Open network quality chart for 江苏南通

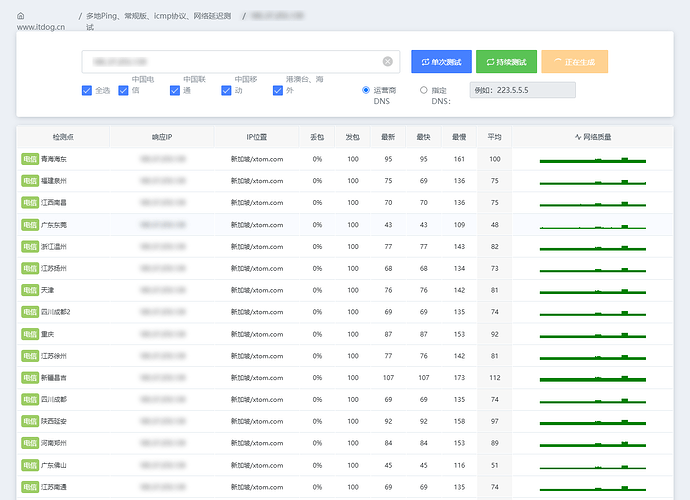tap(593, 489)
